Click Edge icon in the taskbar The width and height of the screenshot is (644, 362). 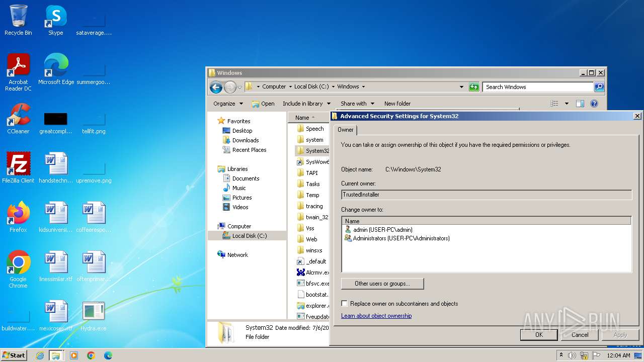pos(108,355)
